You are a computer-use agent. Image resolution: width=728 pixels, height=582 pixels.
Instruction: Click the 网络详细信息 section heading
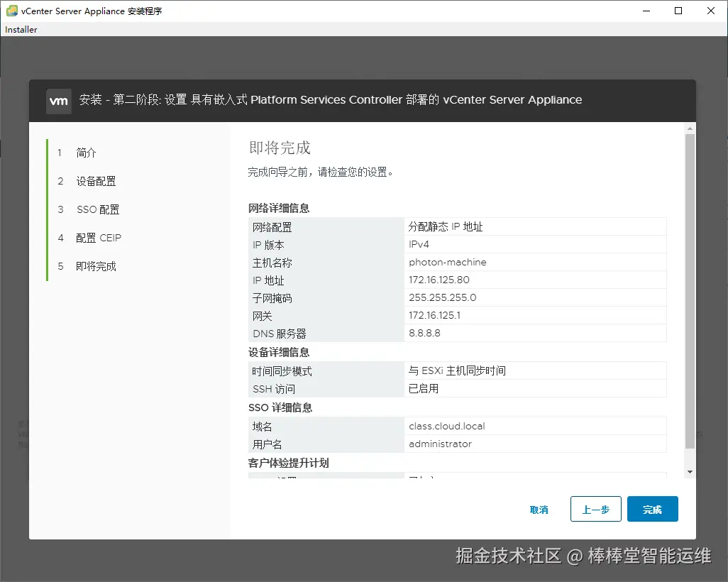(279, 208)
